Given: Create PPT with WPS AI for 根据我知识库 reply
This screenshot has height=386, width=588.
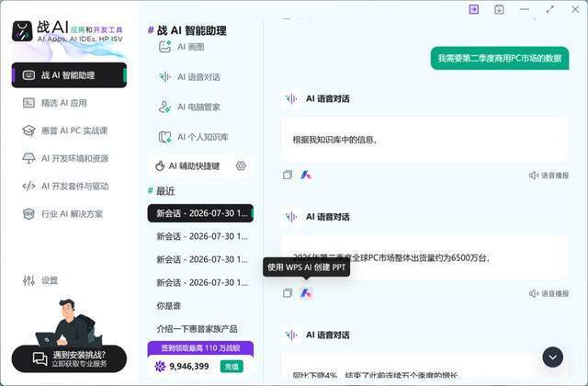Looking at the screenshot, I should (x=306, y=175).
